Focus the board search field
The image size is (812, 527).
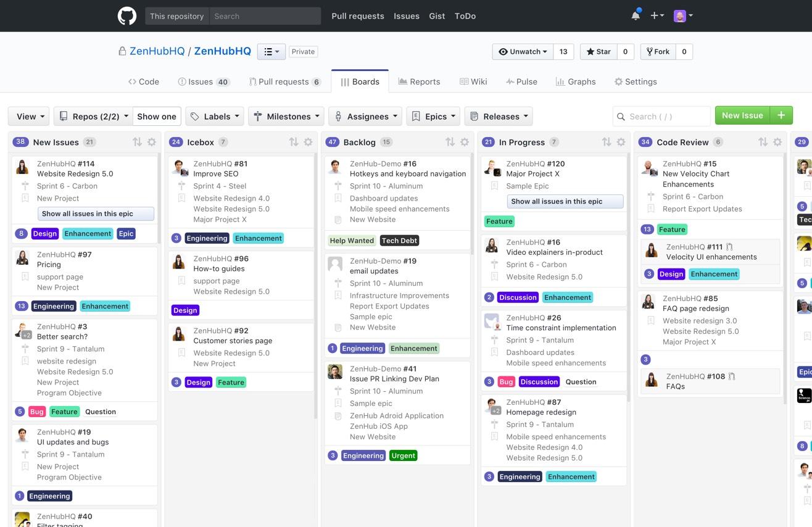(x=661, y=116)
